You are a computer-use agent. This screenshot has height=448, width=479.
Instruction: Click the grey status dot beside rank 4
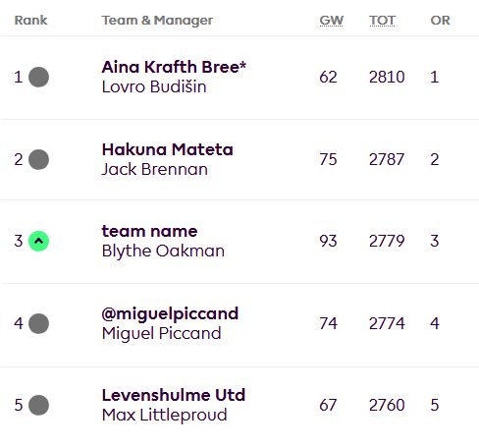(38, 323)
